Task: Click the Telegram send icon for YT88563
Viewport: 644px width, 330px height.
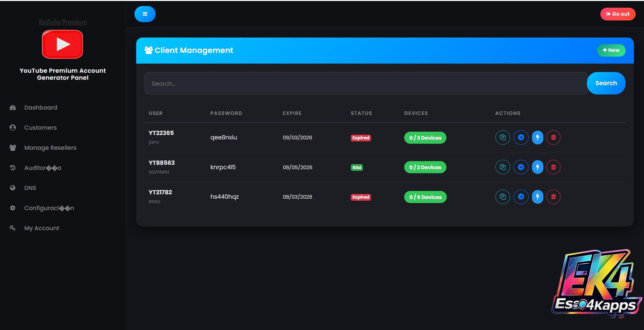Action: 521,167
